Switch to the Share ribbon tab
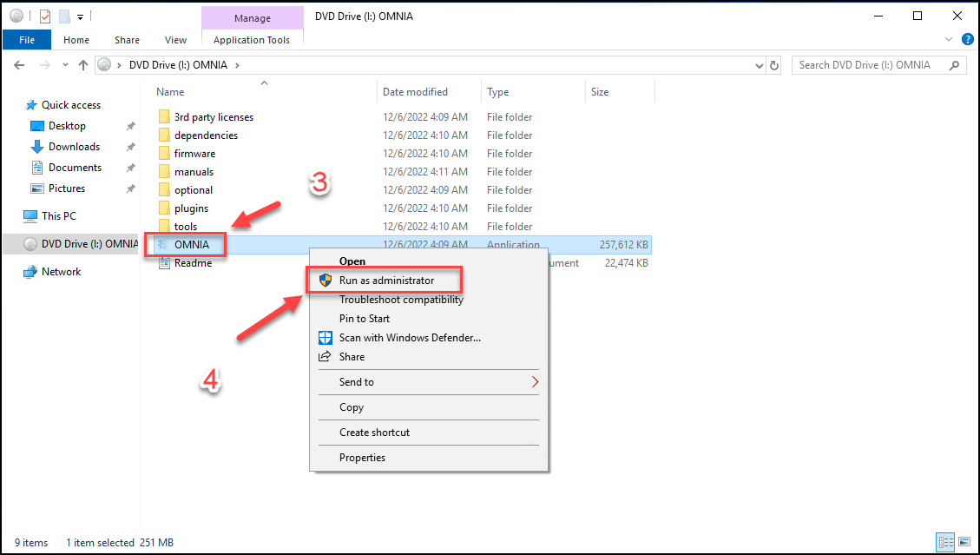This screenshot has height=555, width=980. [127, 40]
